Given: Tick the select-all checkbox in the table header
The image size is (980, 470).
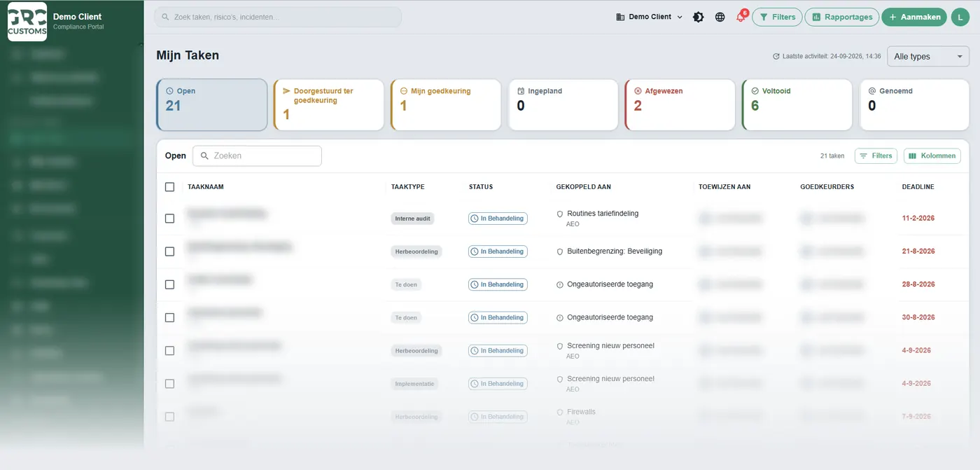Looking at the screenshot, I should pyautogui.click(x=169, y=187).
